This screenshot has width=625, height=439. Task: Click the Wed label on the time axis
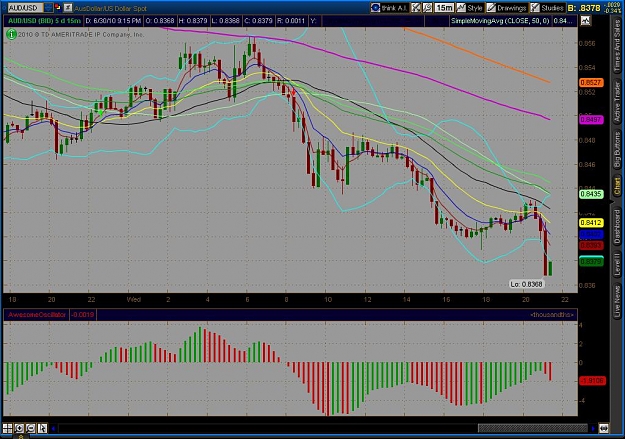134,299
